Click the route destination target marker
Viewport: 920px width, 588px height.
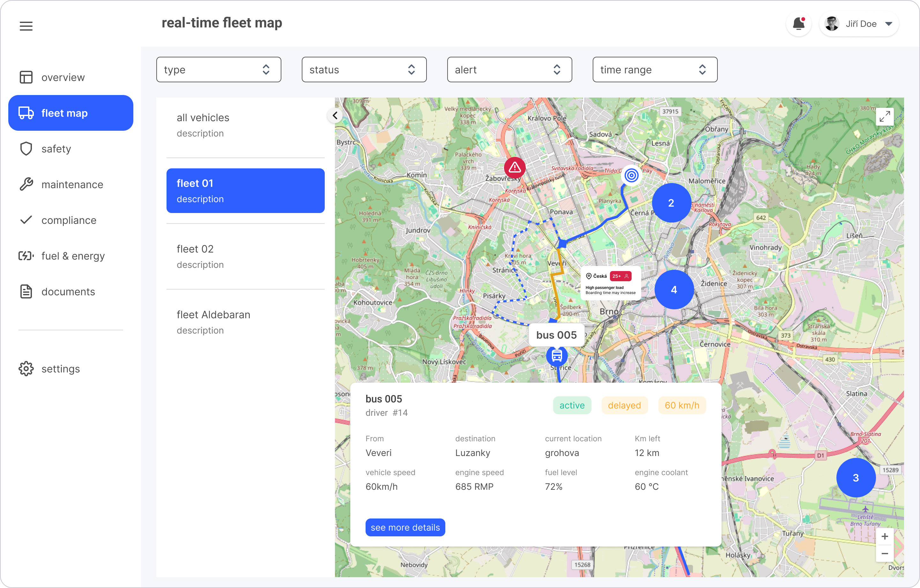coord(632,175)
